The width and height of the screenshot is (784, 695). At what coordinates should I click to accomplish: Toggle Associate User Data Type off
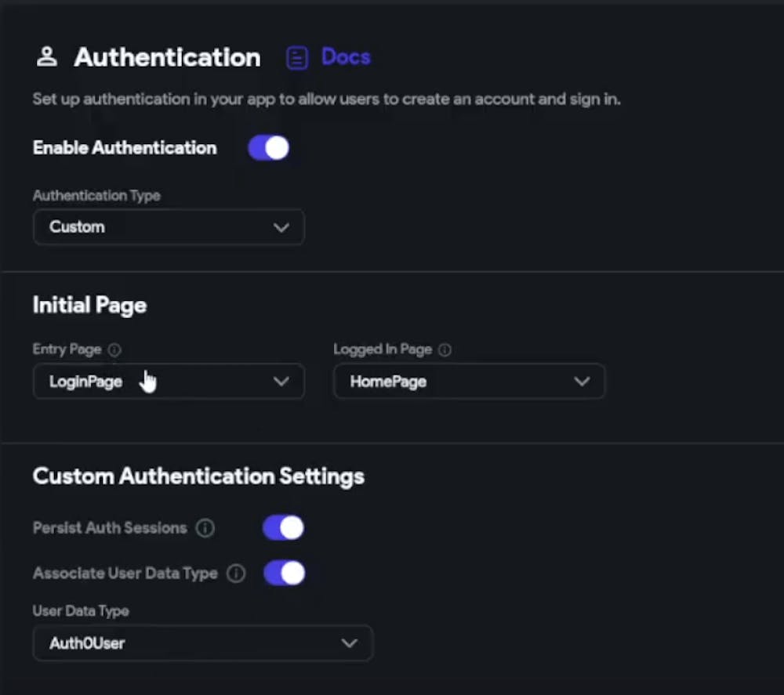coord(285,574)
